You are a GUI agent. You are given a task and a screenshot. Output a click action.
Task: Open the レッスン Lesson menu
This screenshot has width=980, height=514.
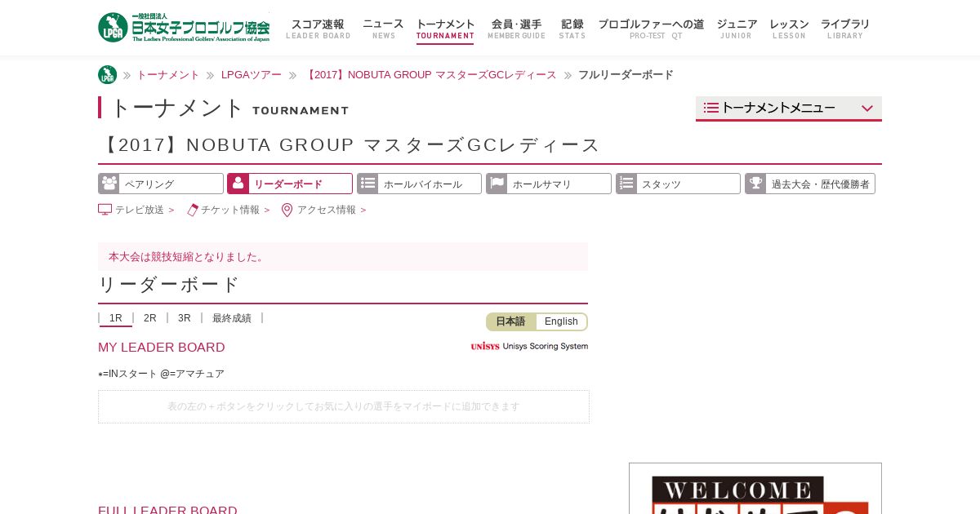(x=789, y=29)
